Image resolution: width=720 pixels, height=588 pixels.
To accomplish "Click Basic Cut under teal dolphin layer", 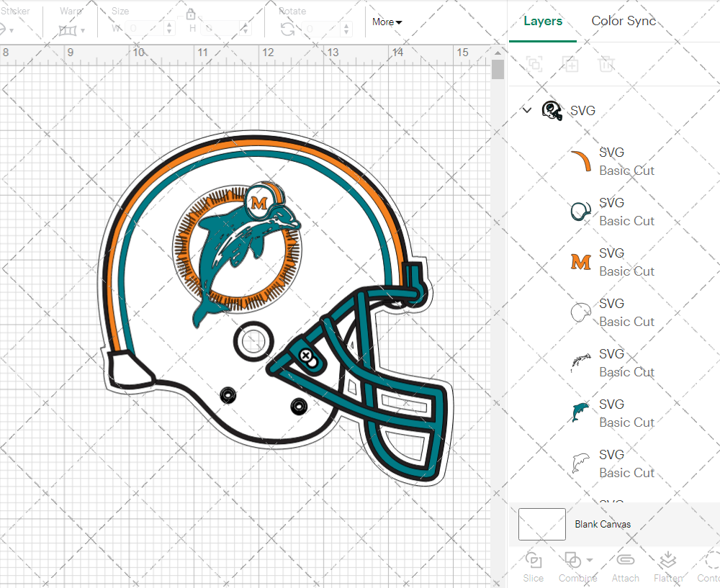I will 626,422.
